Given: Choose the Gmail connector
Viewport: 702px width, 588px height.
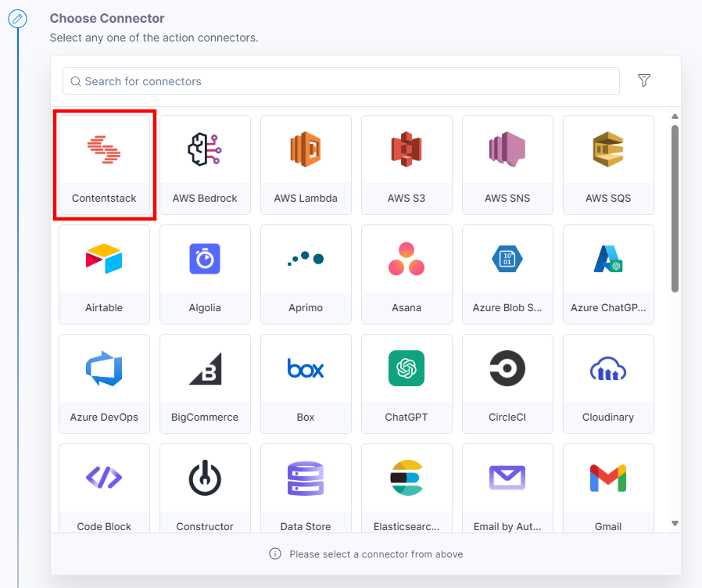Looking at the screenshot, I should click(608, 488).
